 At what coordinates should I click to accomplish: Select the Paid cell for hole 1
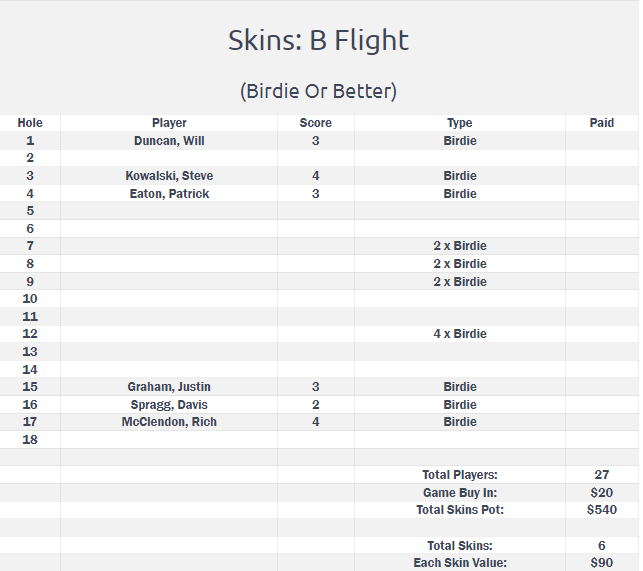(x=602, y=141)
